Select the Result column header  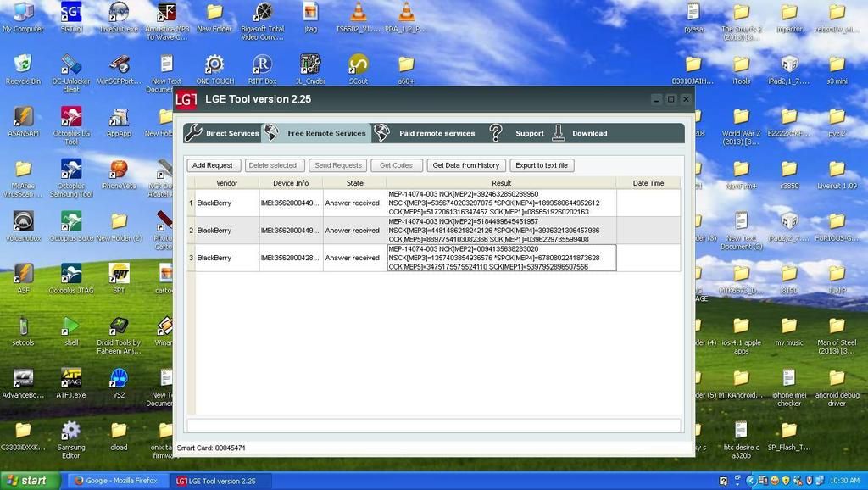pos(502,183)
